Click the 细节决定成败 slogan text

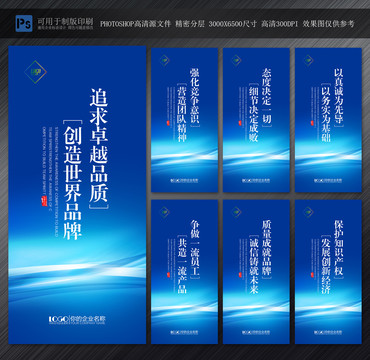tap(254, 114)
